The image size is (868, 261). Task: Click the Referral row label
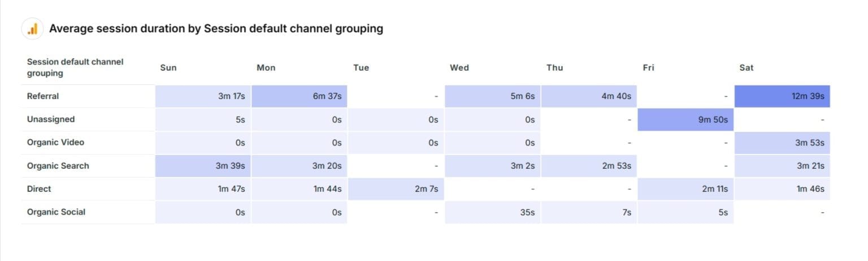[43, 96]
